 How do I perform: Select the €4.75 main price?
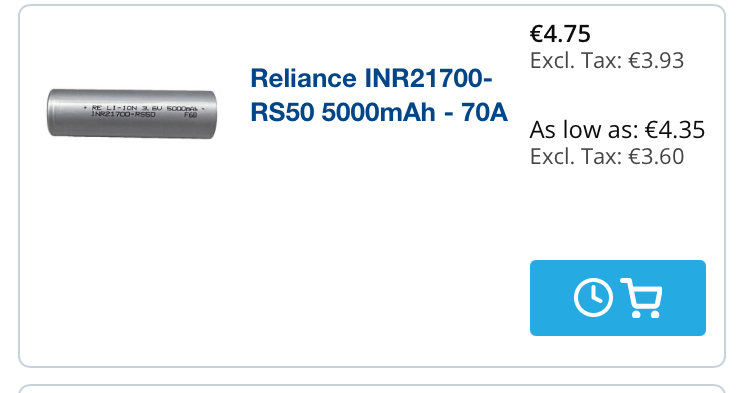(560, 34)
